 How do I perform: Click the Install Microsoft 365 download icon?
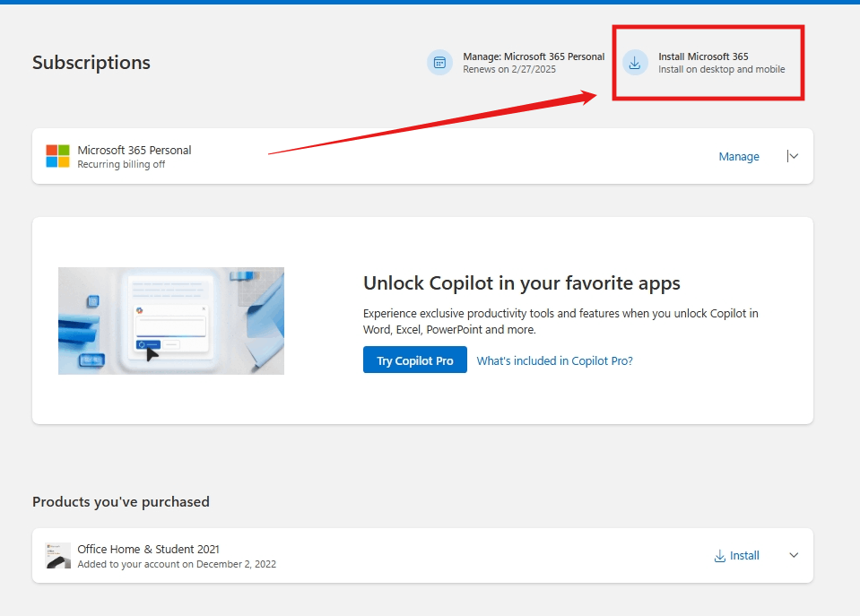(x=635, y=63)
